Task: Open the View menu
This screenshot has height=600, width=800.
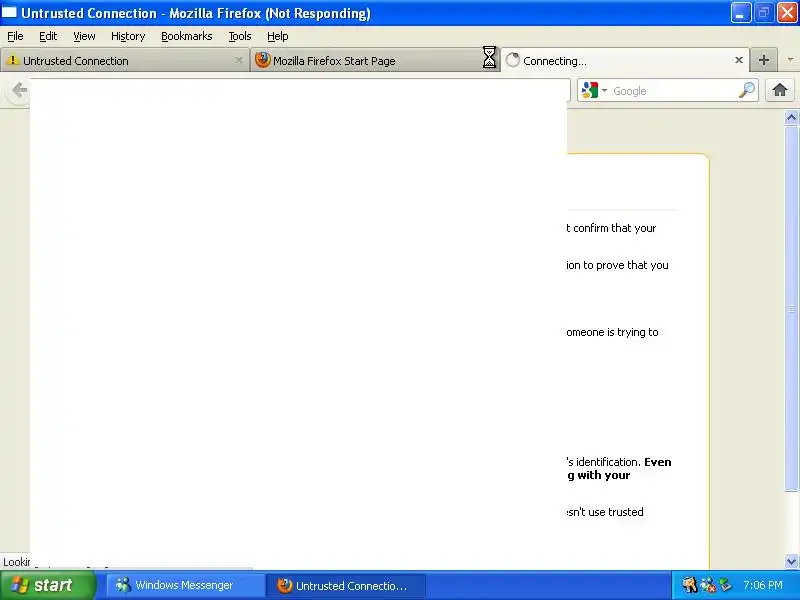Action: (84, 36)
